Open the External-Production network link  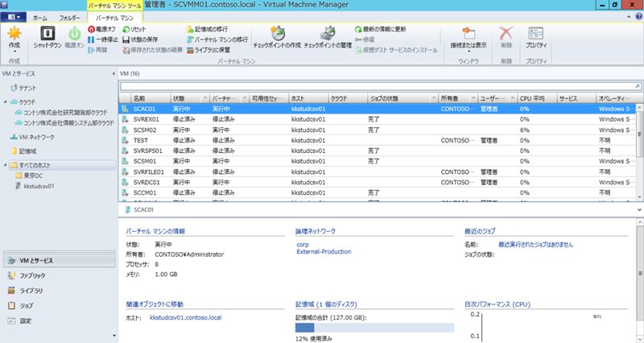[324, 251]
